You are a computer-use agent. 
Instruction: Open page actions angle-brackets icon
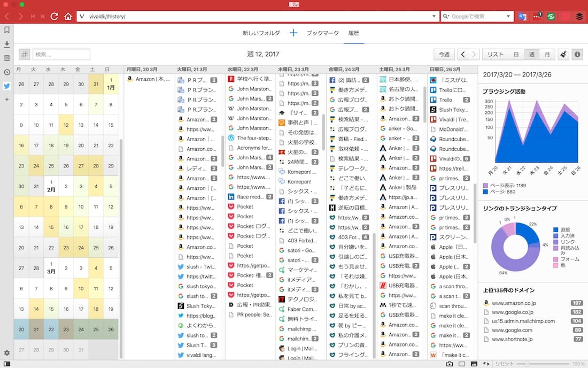486,364
